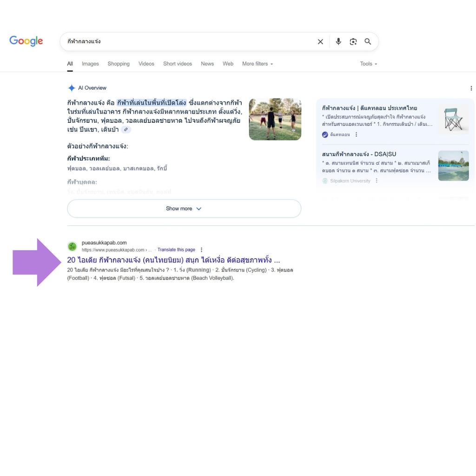Switch to the Short videos tab

[x=177, y=64]
